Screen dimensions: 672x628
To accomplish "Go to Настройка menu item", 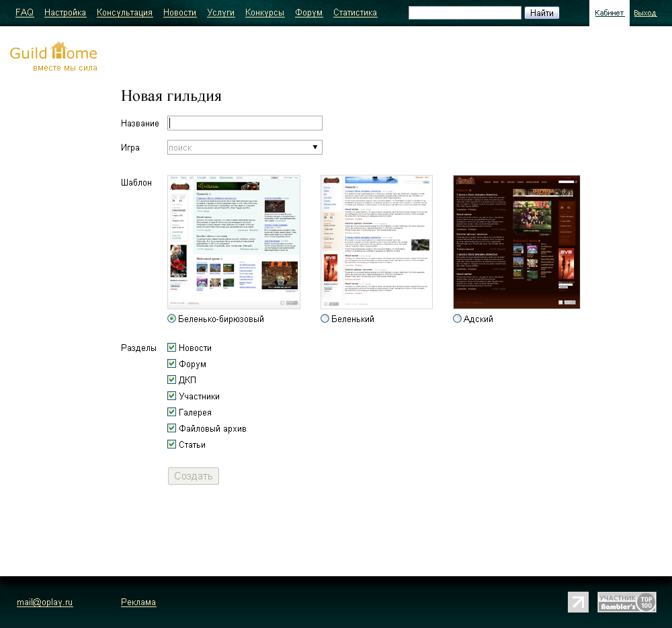I will (x=65, y=12).
